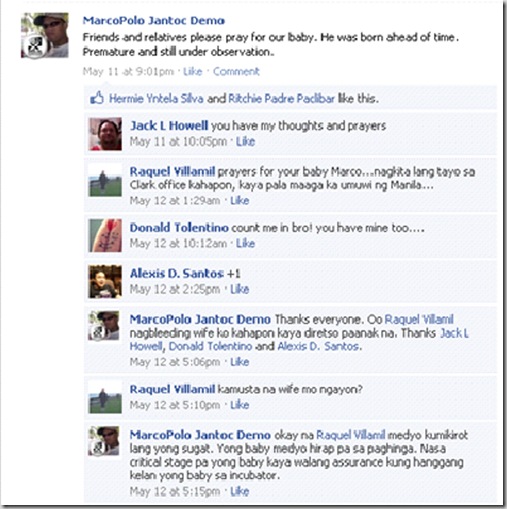Image resolution: width=507 pixels, height=509 pixels.
Task: Open Hermie Yntela Silva's profile link
Action: click(x=156, y=99)
